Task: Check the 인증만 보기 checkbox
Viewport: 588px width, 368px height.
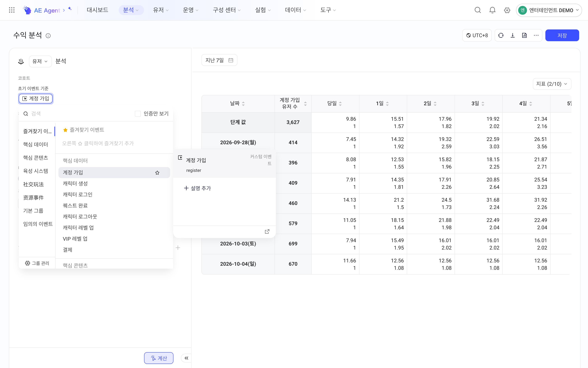Action: 138,114
